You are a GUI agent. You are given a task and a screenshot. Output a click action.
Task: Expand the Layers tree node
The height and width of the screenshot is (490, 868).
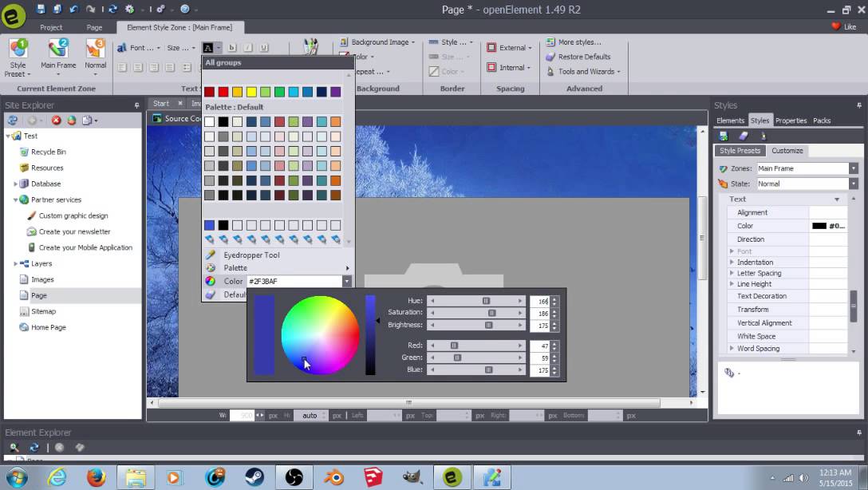pos(15,264)
